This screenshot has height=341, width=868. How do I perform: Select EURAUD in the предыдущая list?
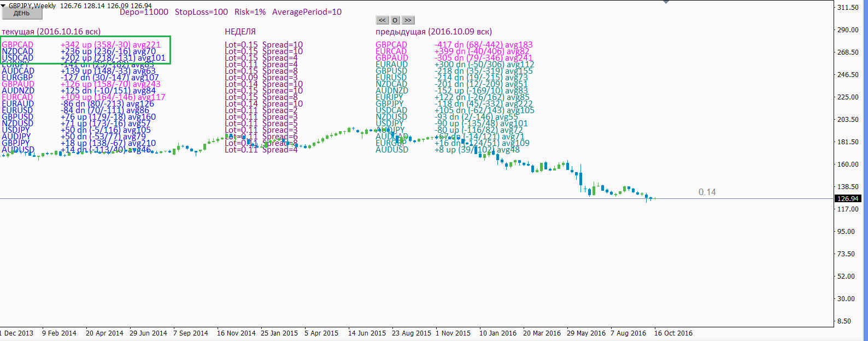pyautogui.click(x=392, y=64)
